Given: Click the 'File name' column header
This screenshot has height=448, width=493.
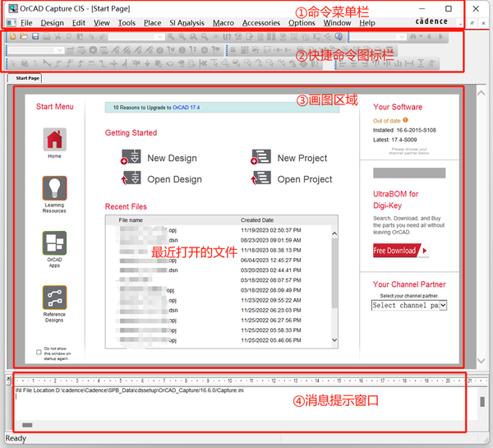Looking at the screenshot, I should point(131,220).
